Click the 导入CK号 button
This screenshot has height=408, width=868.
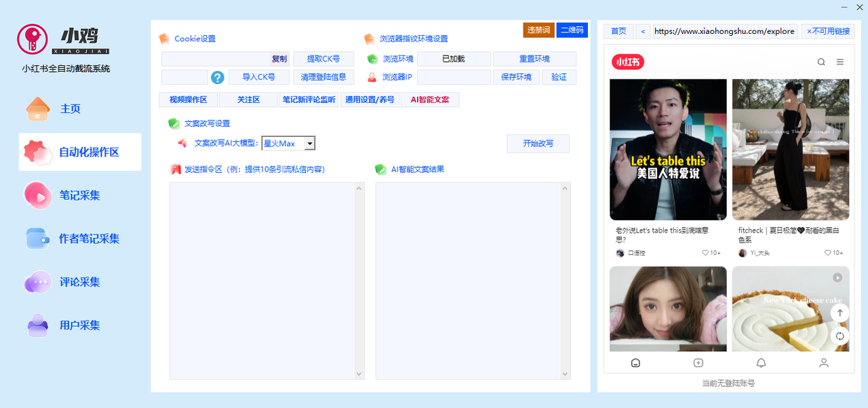[259, 77]
